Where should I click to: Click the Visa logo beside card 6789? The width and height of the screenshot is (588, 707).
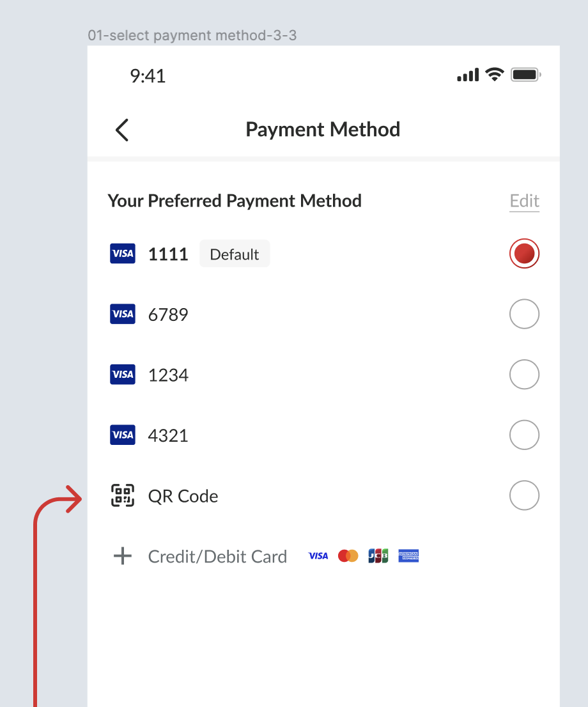(x=123, y=314)
